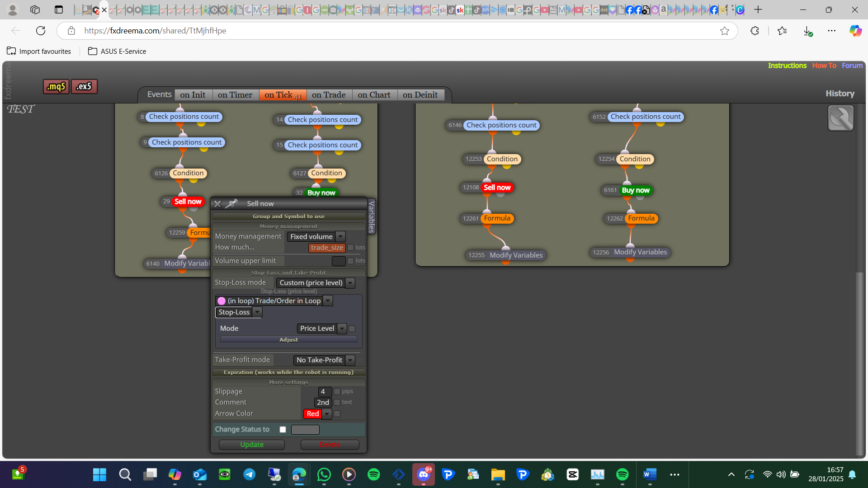Enable the Change Status to checkbox
The image size is (868, 488).
[283, 430]
